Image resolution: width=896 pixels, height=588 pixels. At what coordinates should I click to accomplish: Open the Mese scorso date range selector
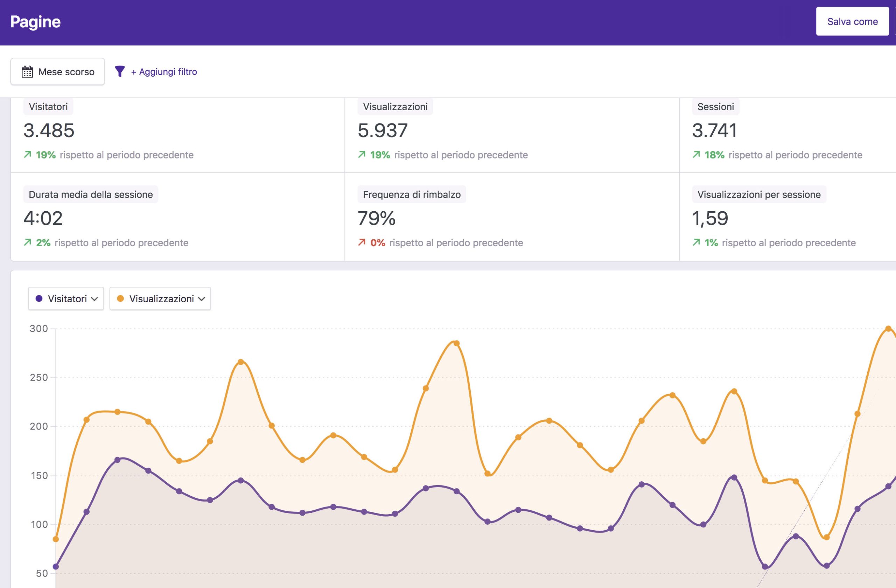coord(57,71)
